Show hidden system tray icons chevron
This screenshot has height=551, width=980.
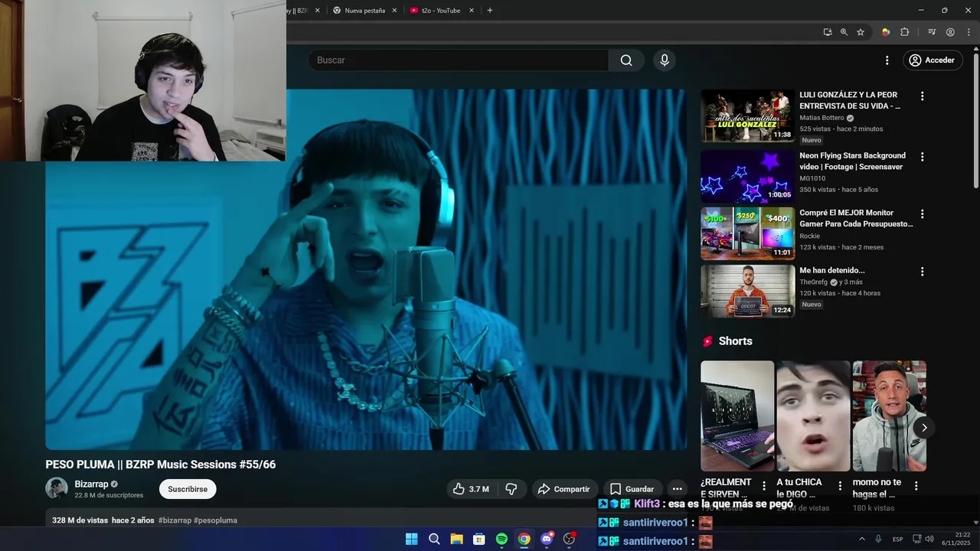pyautogui.click(x=861, y=540)
